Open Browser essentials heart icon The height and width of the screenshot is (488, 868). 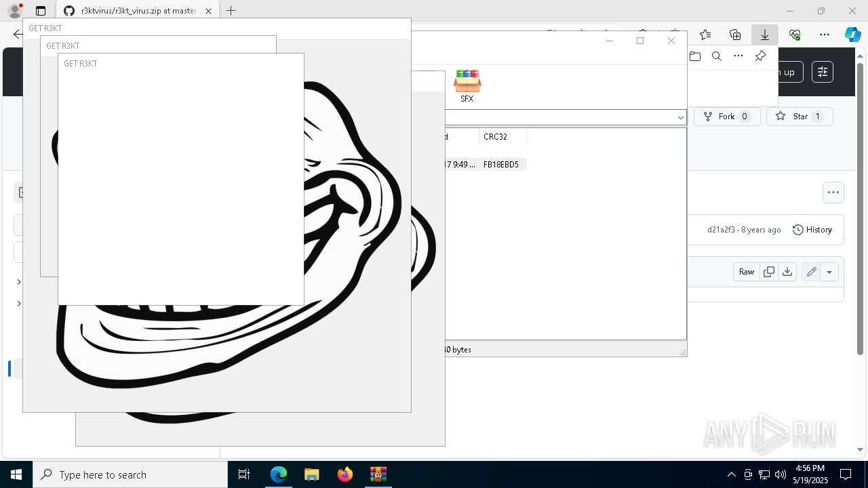[795, 35]
